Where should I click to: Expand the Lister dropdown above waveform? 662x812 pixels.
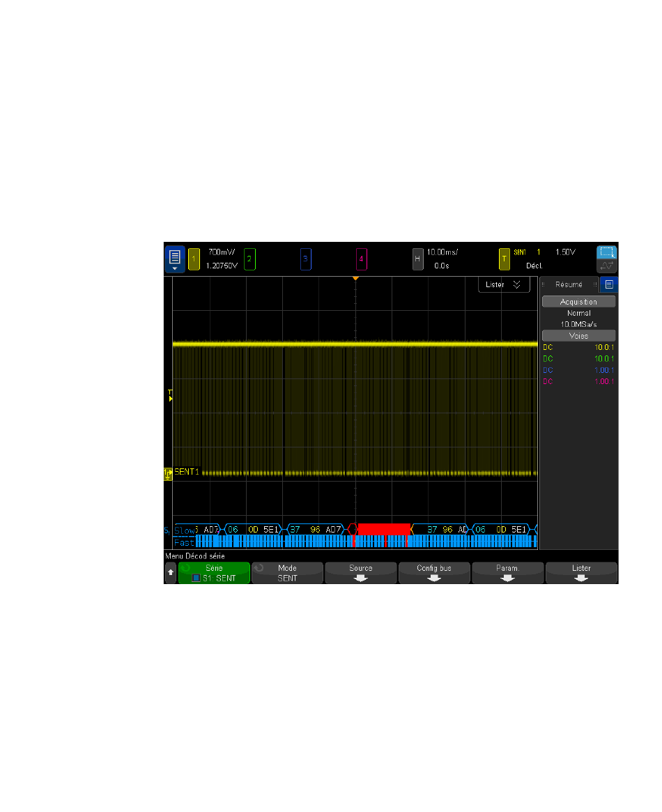click(504, 285)
